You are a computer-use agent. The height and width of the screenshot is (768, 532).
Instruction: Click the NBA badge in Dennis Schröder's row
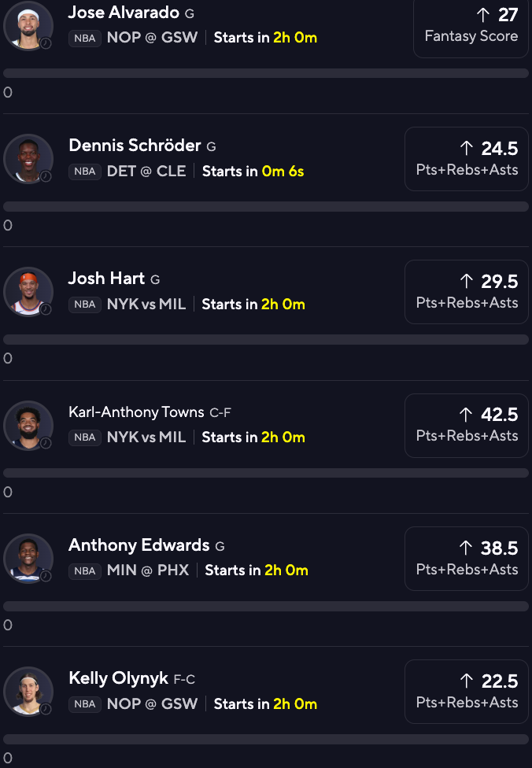click(85, 172)
